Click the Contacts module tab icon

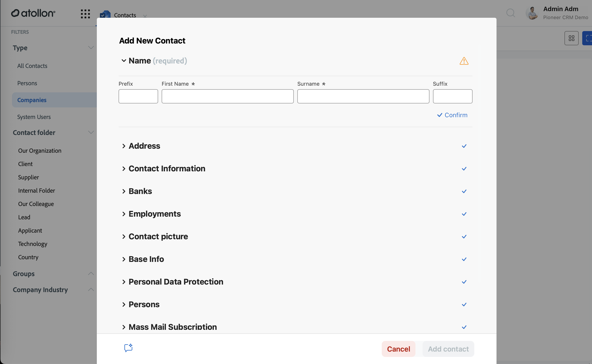point(105,14)
